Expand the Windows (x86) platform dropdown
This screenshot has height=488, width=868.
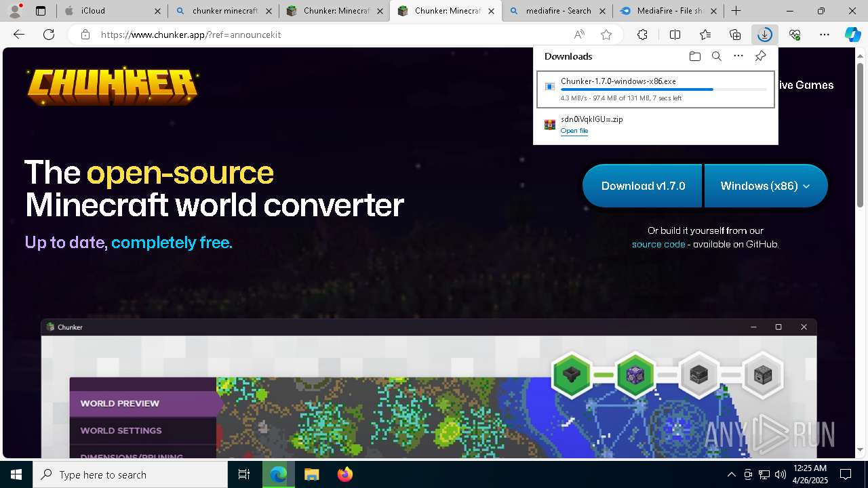click(766, 186)
